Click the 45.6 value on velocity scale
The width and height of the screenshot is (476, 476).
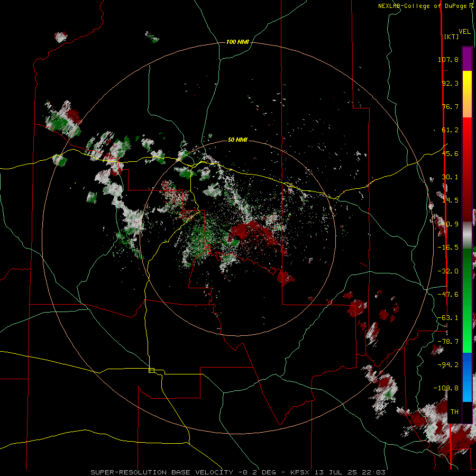tap(450, 153)
